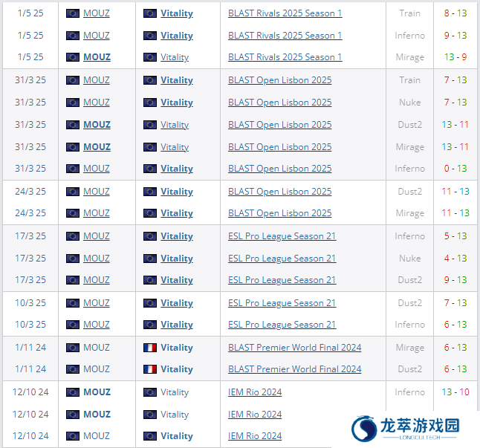Open BLAST Rivals 2025 Season 1 link, Train row

coord(285,13)
